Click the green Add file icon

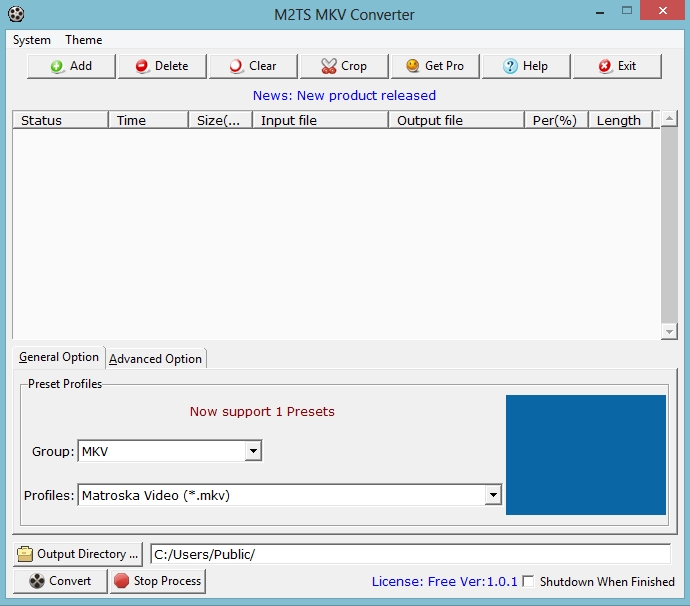[x=58, y=66]
